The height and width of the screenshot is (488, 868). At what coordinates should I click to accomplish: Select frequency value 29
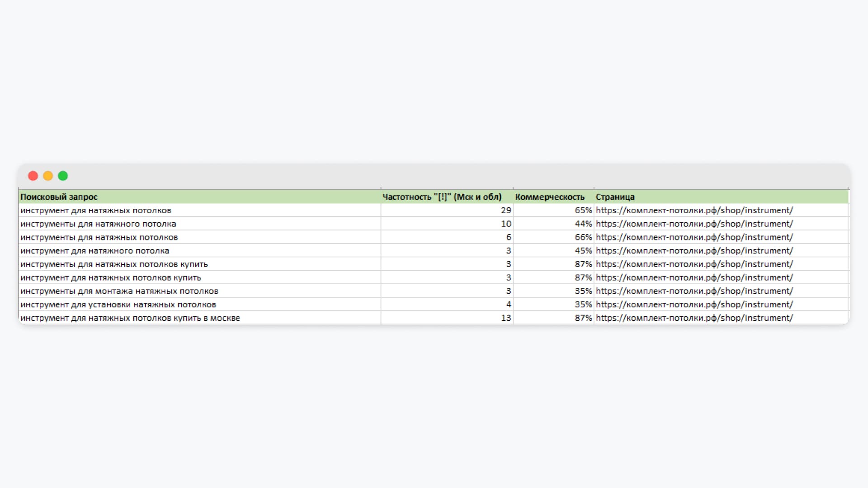click(447, 211)
